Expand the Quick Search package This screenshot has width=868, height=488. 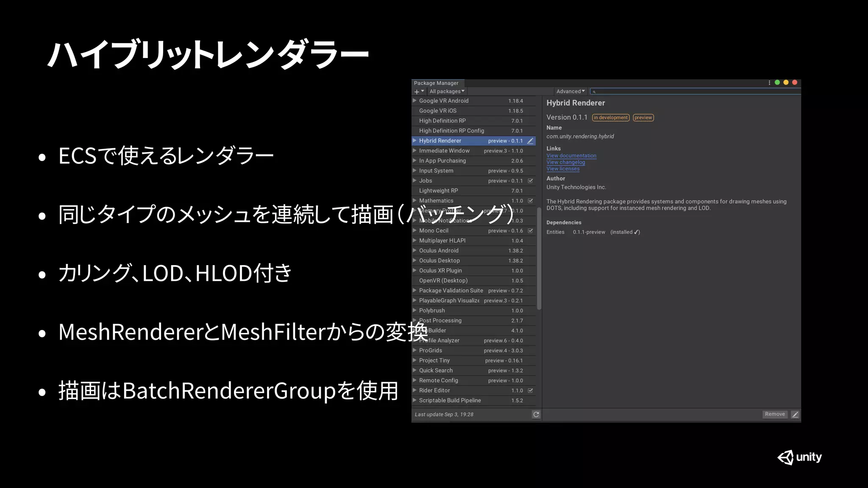pyautogui.click(x=415, y=370)
